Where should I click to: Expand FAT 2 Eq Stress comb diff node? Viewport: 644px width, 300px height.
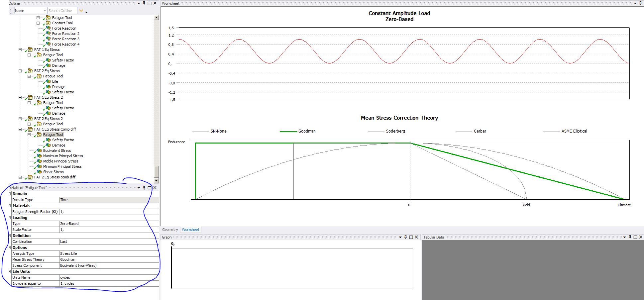[x=20, y=177]
